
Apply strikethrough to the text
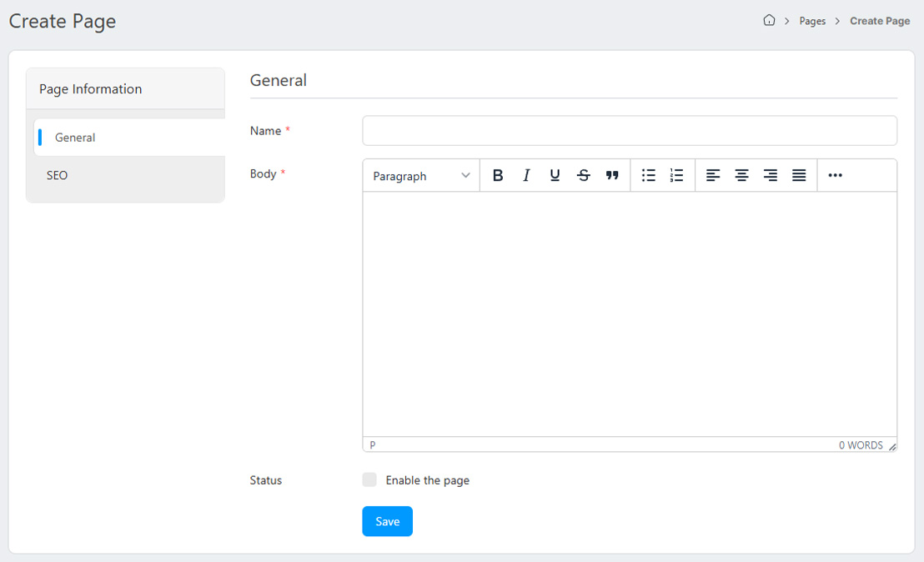pos(584,175)
